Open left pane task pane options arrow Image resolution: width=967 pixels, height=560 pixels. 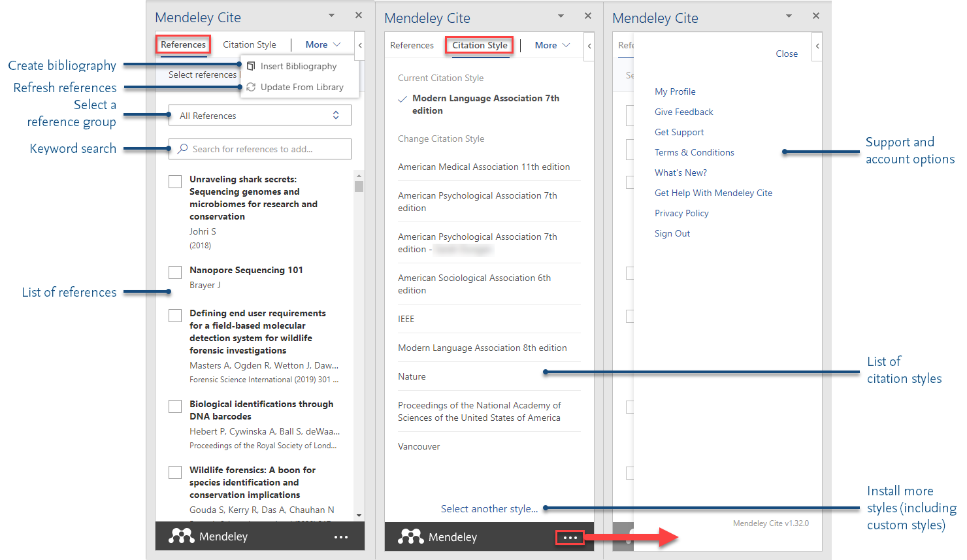(331, 15)
